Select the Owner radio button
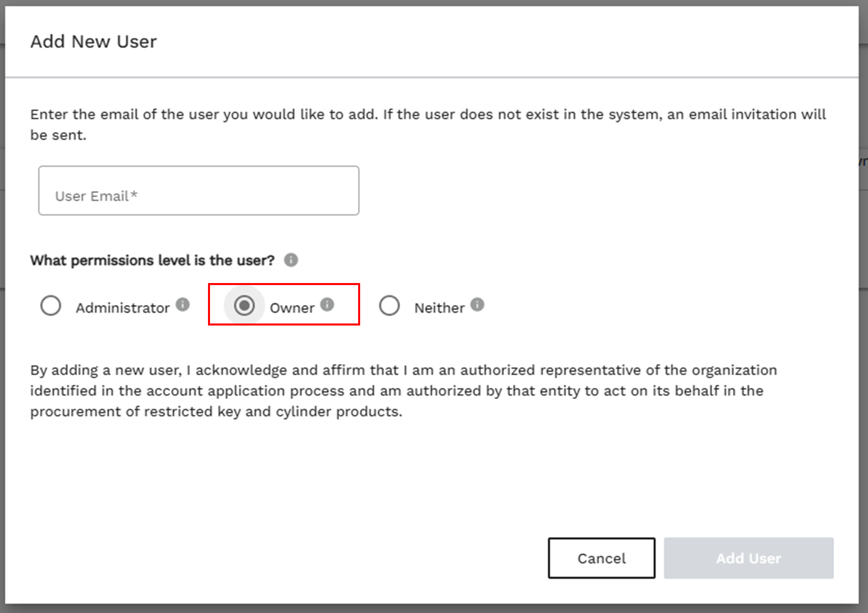868x613 pixels. click(244, 306)
